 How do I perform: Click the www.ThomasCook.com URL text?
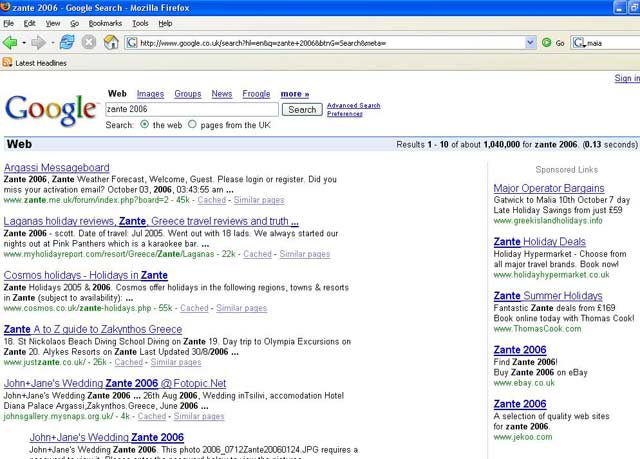tap(538, 329)
